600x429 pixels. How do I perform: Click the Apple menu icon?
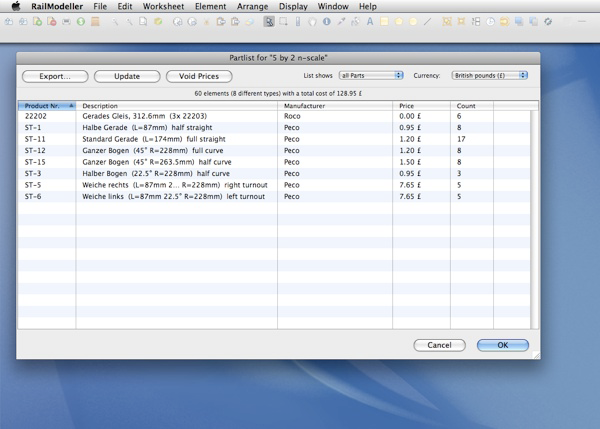pyautogui.click(x=15, y=6)
